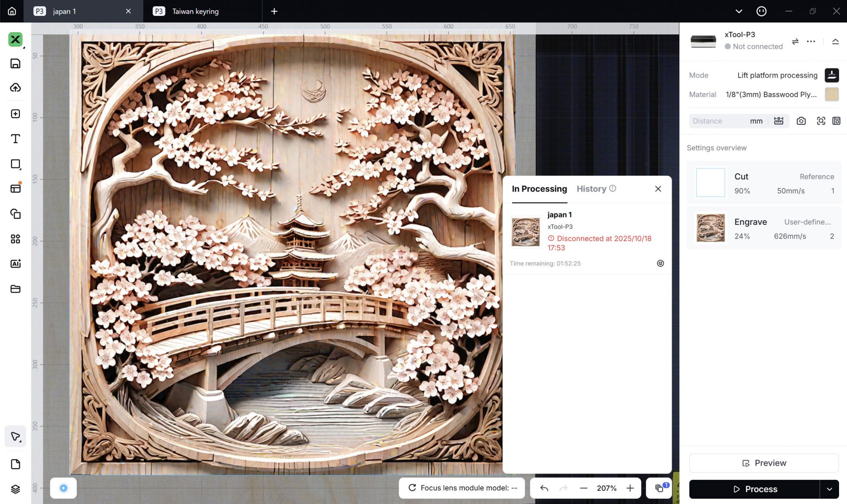Toggle the Lift platform processing mode icon

tap(832, 75)
